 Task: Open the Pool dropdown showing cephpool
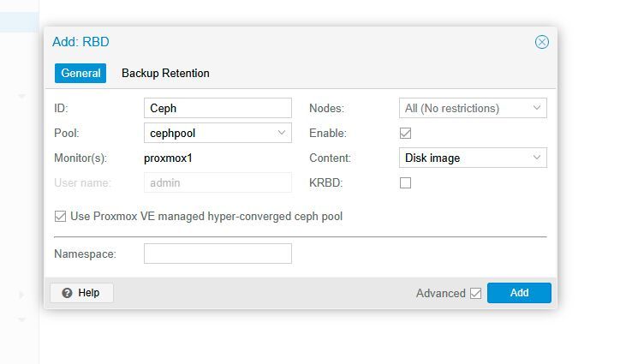tap(218, 133)
